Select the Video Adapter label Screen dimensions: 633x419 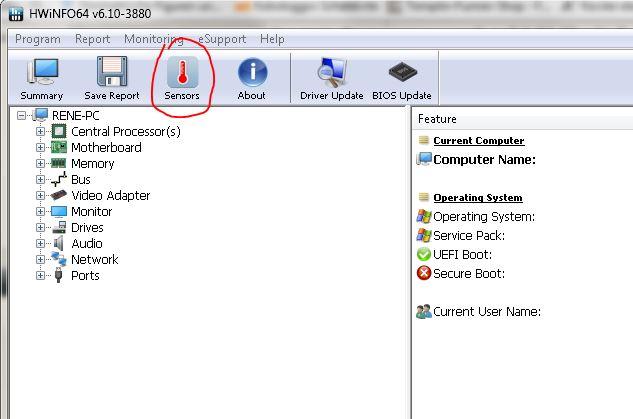coord(111,195)
